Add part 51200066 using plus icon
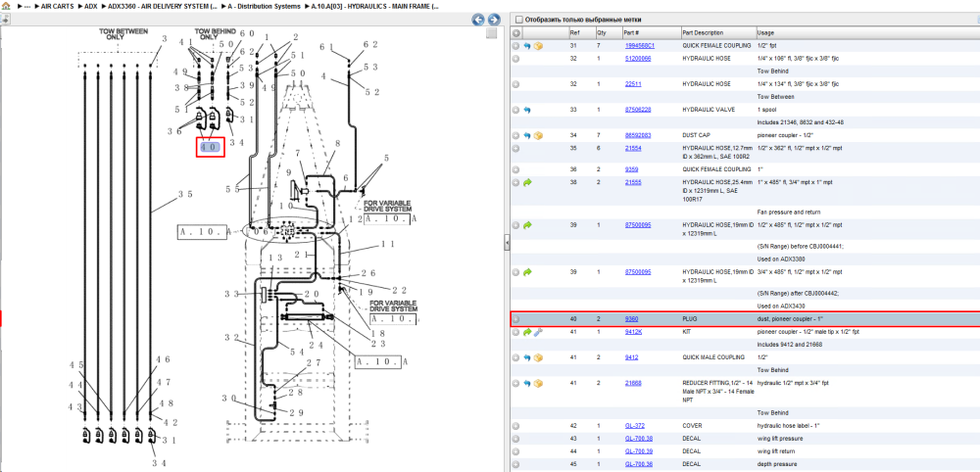This screenshot has width=980, height=472. 516,58
